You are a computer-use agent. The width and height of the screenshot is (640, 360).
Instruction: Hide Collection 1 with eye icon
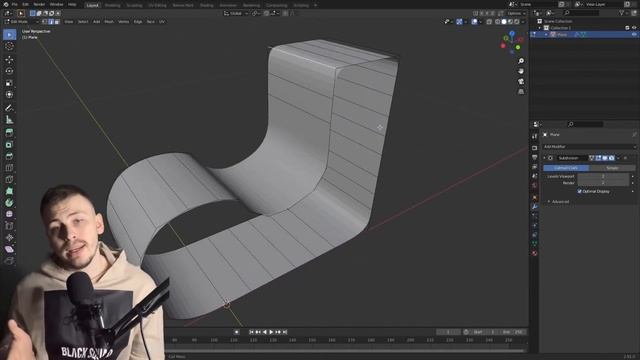(x=634, y=28)
